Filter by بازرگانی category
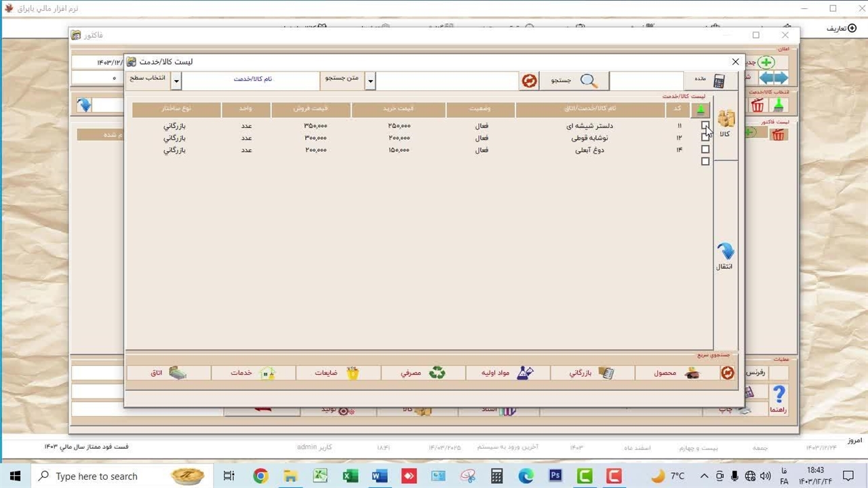 [x=592, y=373]
